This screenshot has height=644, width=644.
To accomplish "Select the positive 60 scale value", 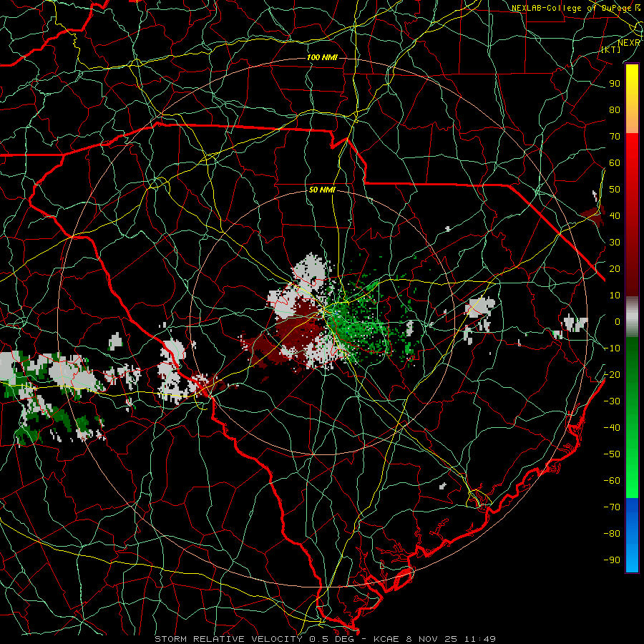I will click(615, 162).
